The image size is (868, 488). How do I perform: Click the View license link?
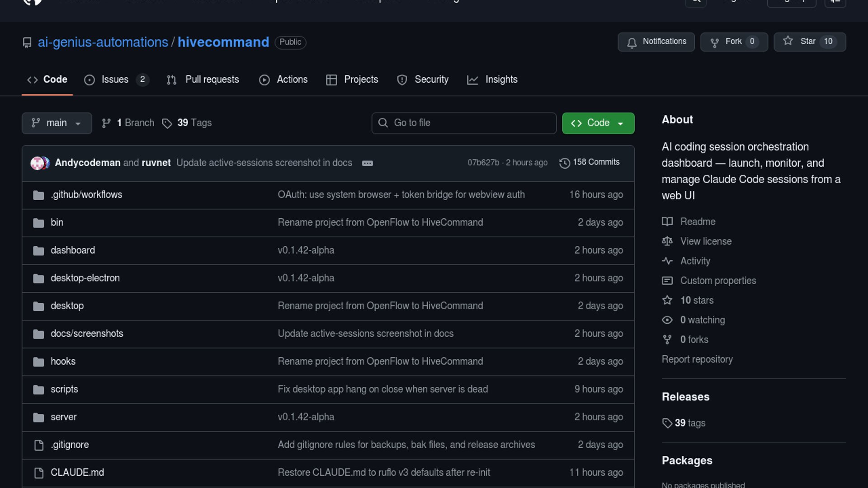coord(706,241)
